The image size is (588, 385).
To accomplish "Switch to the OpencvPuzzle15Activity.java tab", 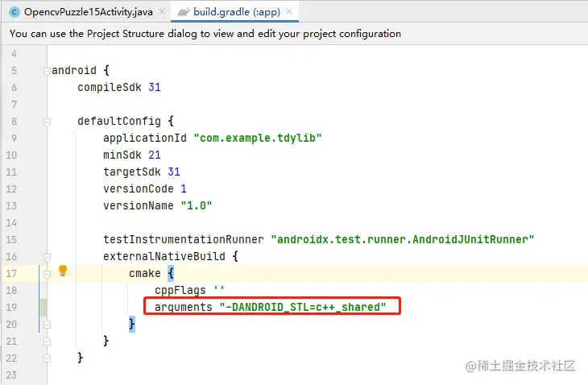I will coord(88,12).
